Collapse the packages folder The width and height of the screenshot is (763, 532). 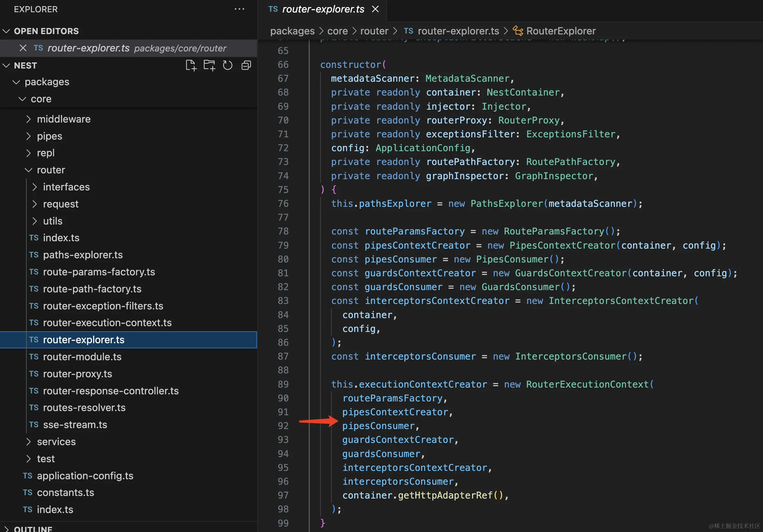[16, 82]
